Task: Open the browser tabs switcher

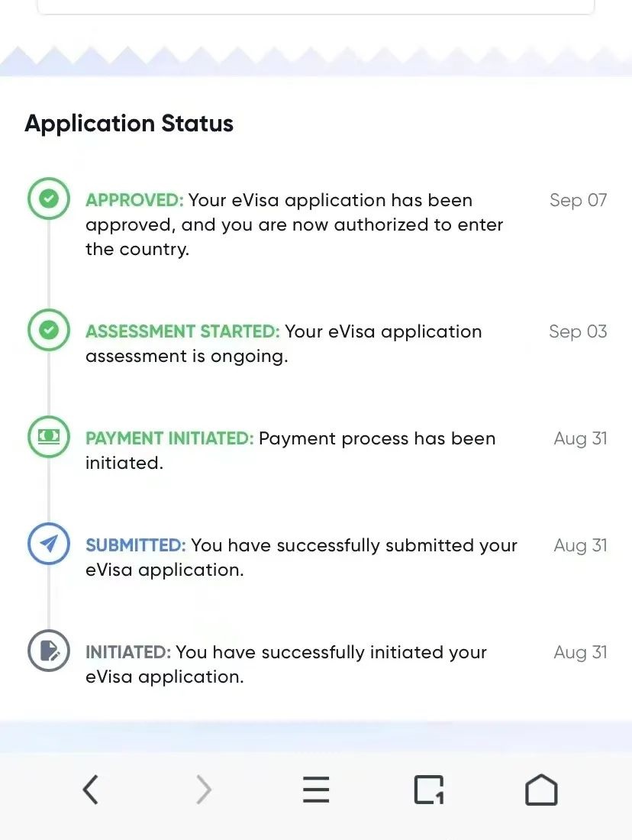Action: (429, 790)
